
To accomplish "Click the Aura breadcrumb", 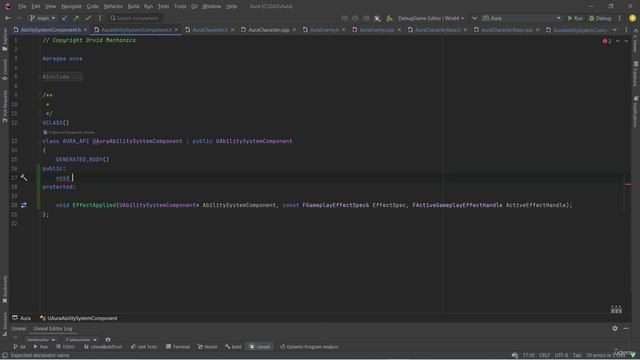I will 22,318.
